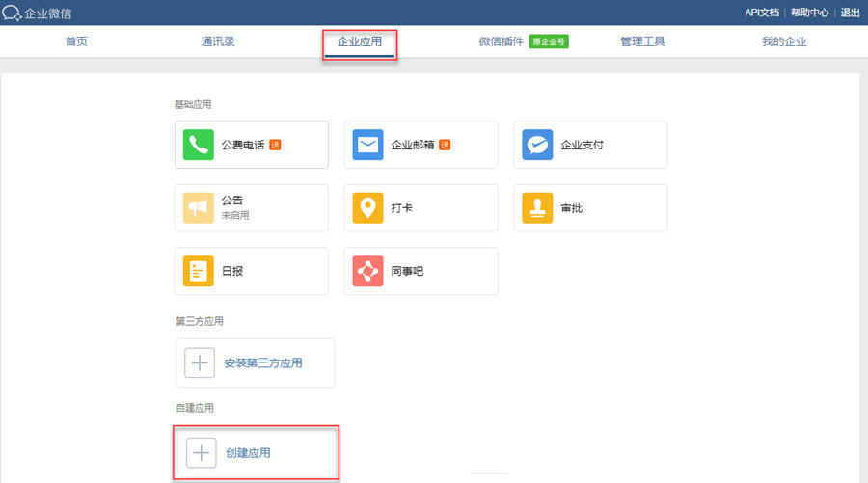Click plus icon for 安装第三方应用
The width and height of the screenshot is (868, 483).
point(200,362)
